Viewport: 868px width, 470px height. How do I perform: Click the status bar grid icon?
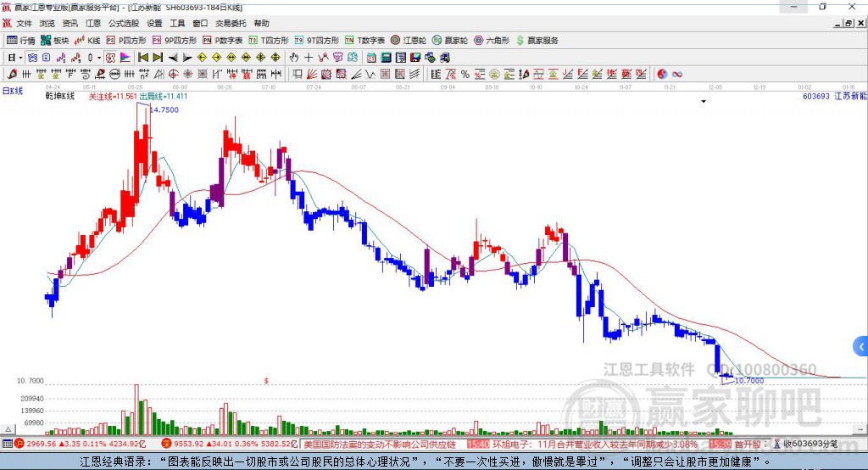click(x=7, y=444)
